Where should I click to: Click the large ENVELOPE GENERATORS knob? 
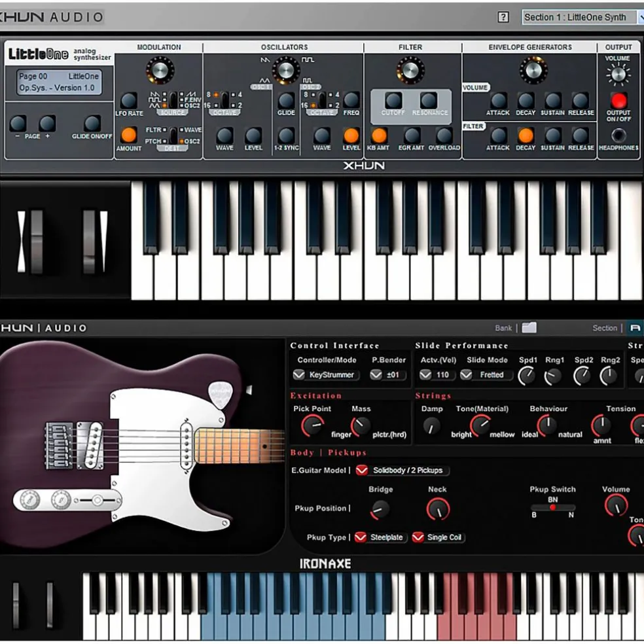(x=533, y=70)
